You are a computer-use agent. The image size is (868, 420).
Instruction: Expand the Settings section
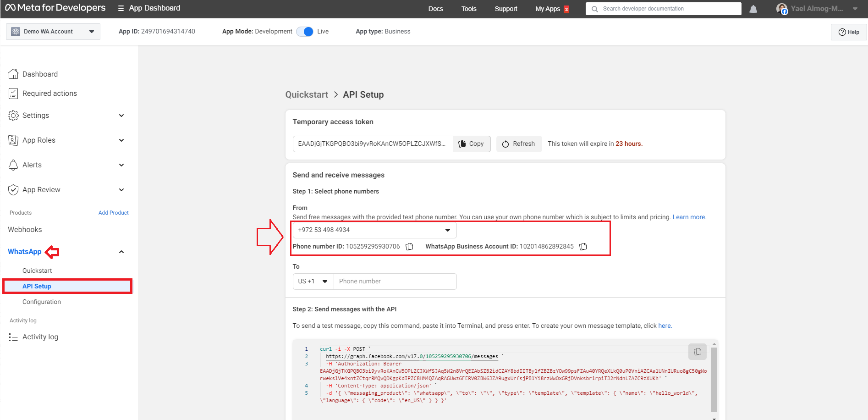pos(121,116)
